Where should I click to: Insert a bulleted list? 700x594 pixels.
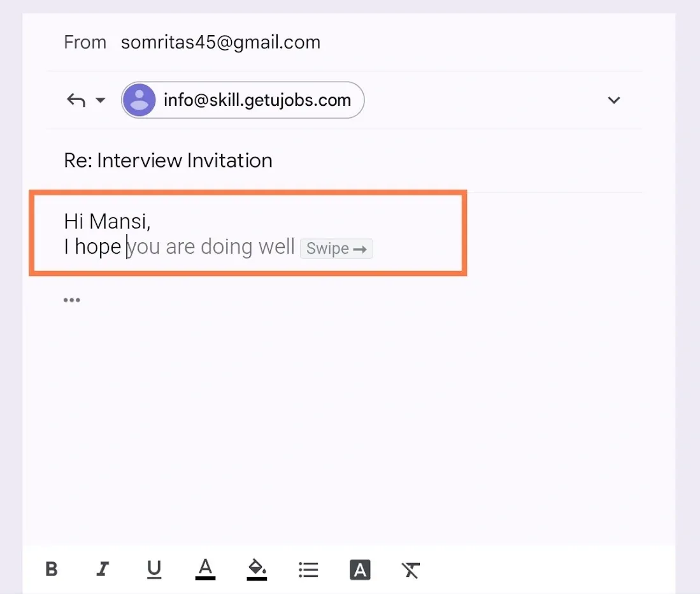point(308,569)
